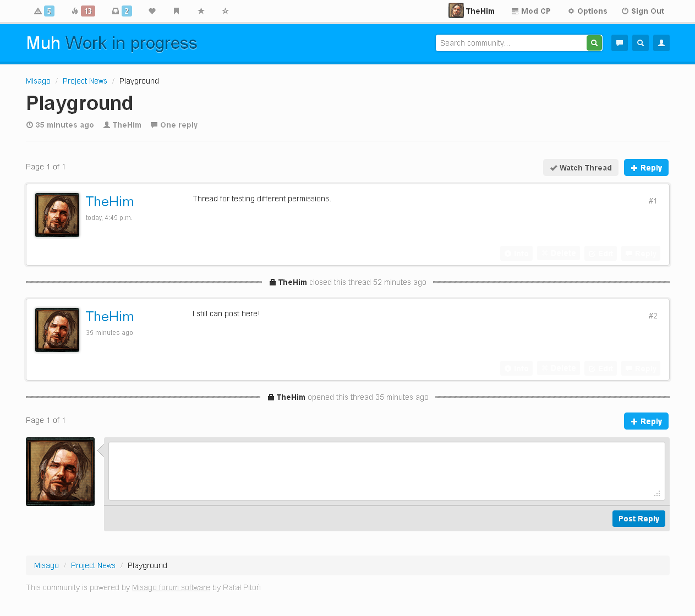Open Project News in top breadcrumb

coord(85,81)
